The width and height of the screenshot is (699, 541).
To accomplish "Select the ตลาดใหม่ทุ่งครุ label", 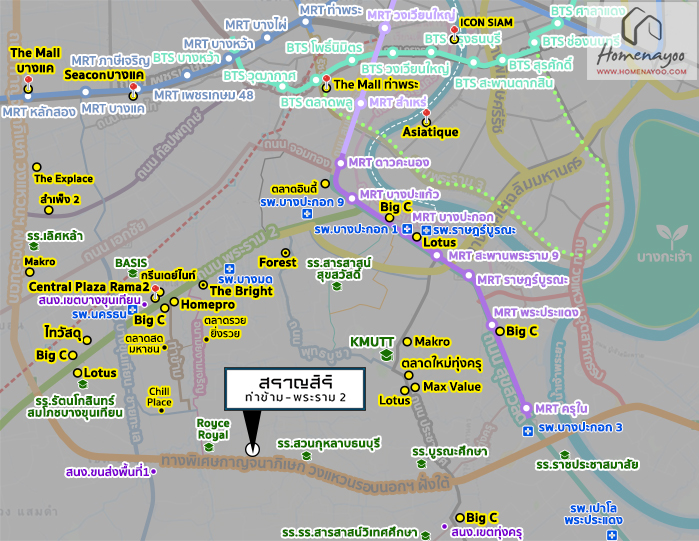I will pos(441,364).
